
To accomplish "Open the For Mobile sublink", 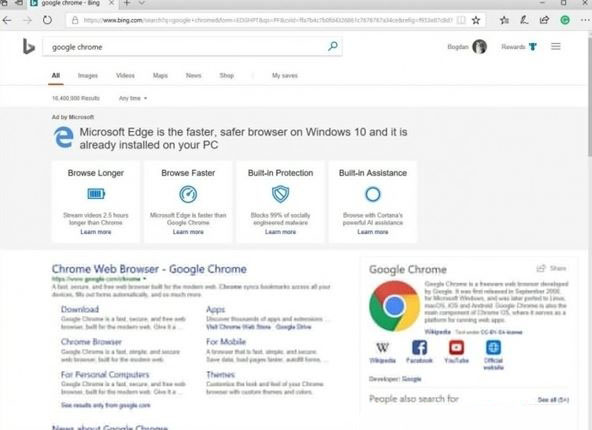I will pos(226,342).
